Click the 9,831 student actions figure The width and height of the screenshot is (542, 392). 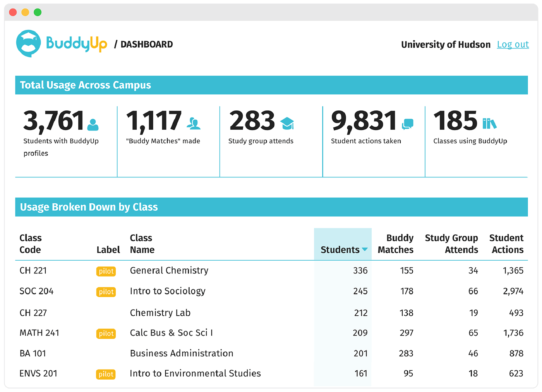point(364,121)
